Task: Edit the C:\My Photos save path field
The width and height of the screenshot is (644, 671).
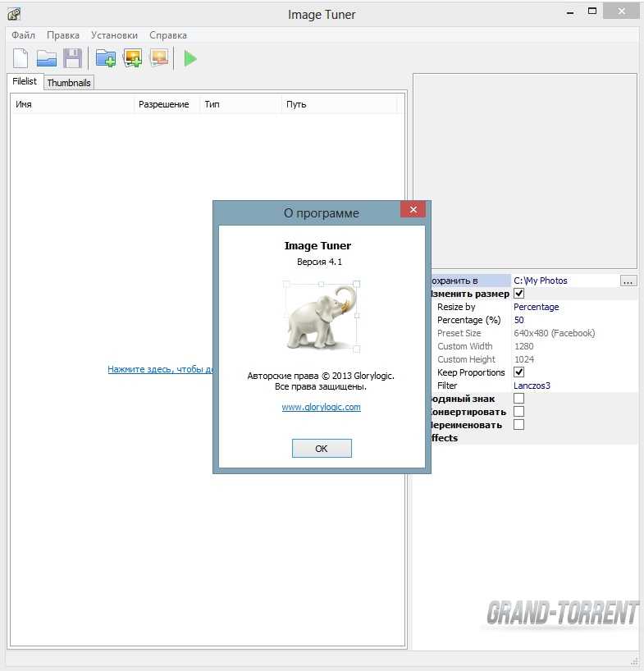Action: pyautogui.click(x=565, y=281)
